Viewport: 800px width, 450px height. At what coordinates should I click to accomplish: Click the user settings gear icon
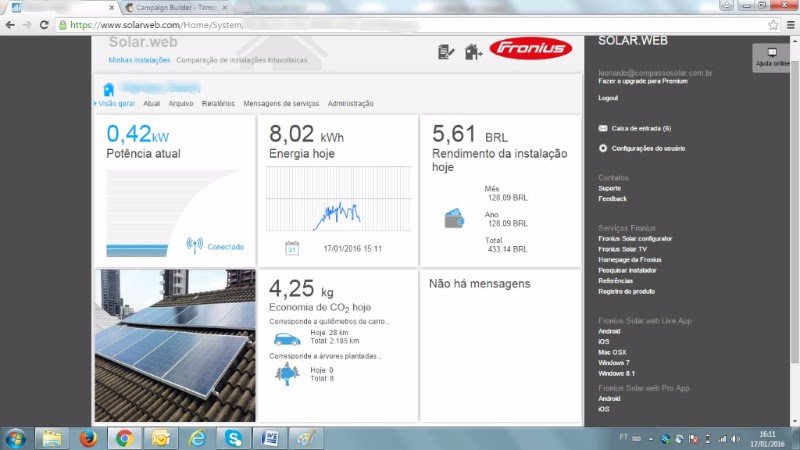click(602, 148)
